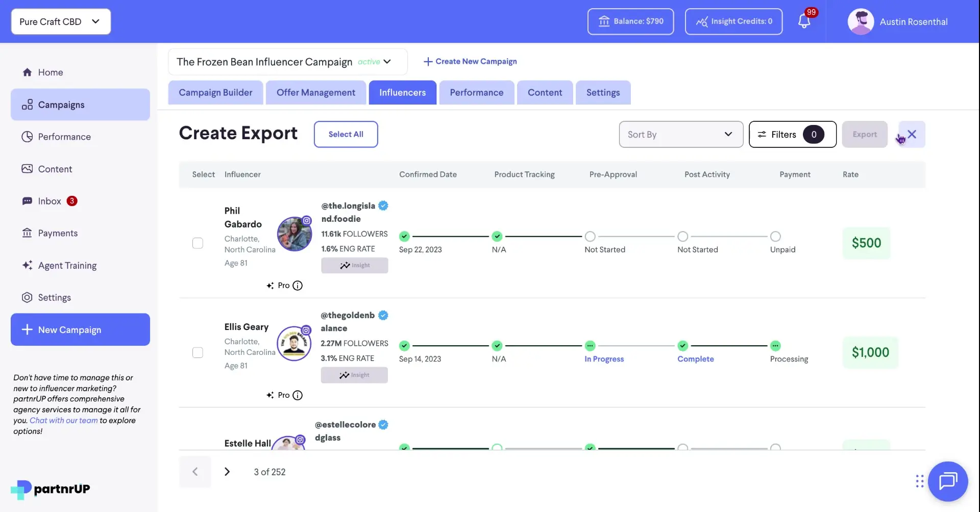Click Create New Campaign link
Screen dimensions: 980x512
(x=470, y=61)
